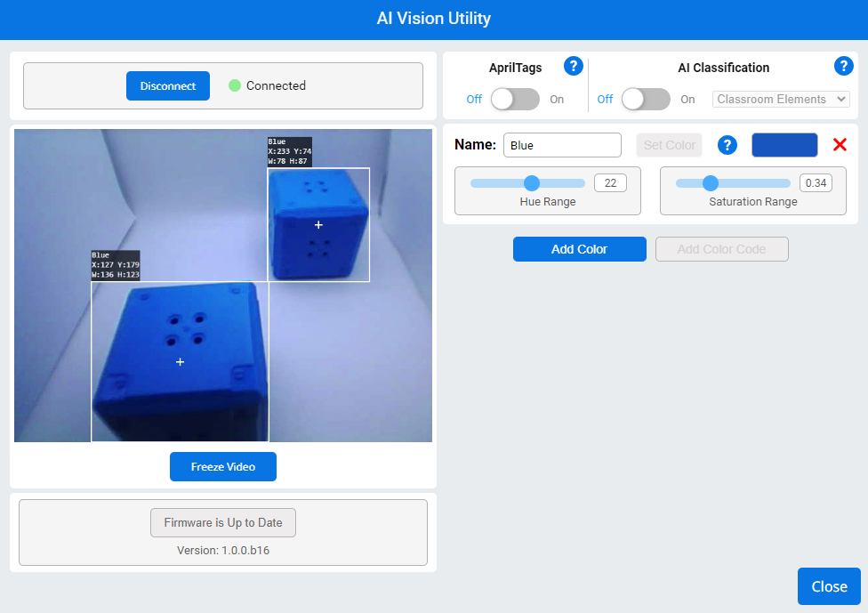Screen dimensions: 868x613
Task: Open the help icon beside Set Color
Action: coord(727,145)
